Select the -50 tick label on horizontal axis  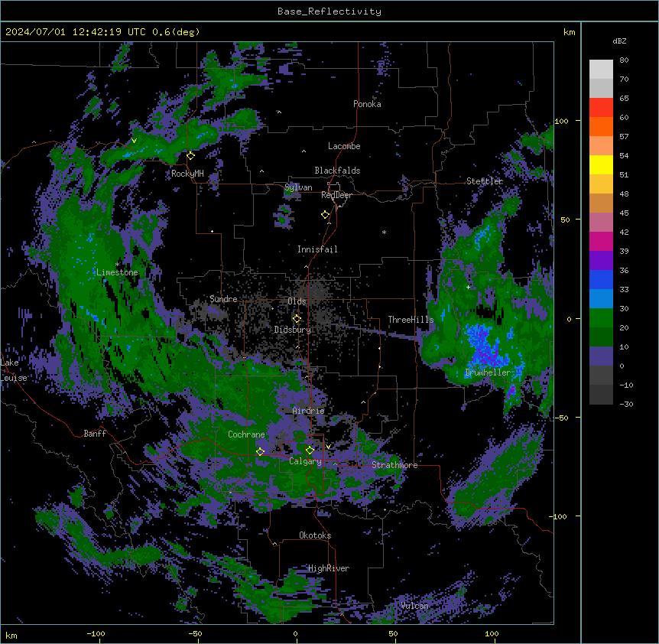click(195, 634)
